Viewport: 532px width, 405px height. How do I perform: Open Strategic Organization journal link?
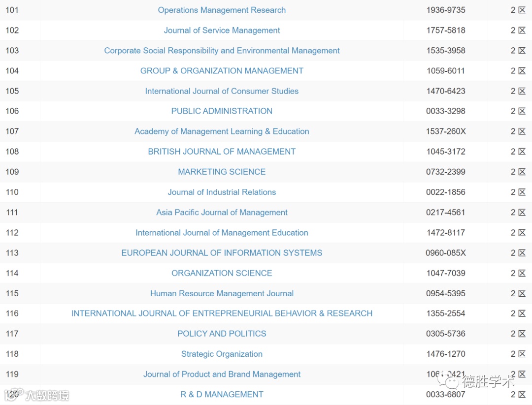tap(222, 354)
